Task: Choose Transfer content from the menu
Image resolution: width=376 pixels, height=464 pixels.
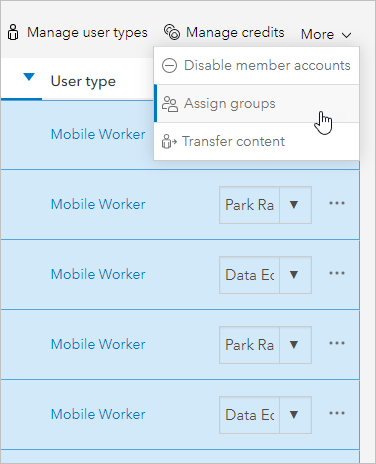Action: tap(256, 141)
